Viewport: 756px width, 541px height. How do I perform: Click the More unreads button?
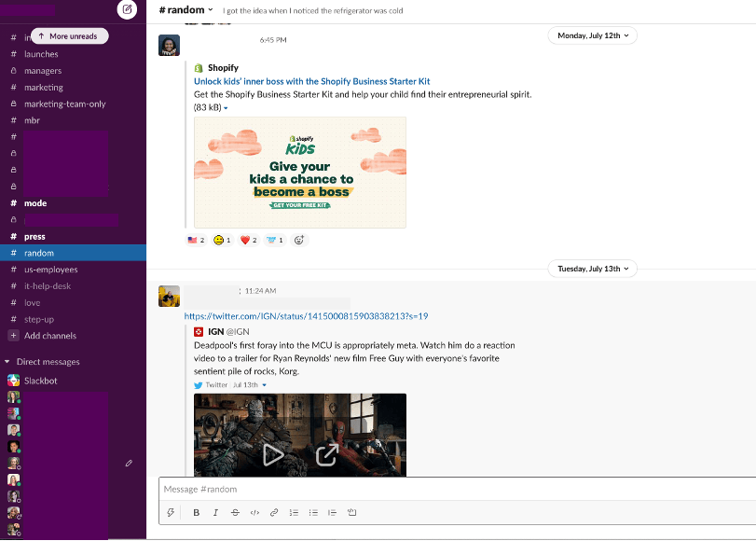tap(70, 36)
